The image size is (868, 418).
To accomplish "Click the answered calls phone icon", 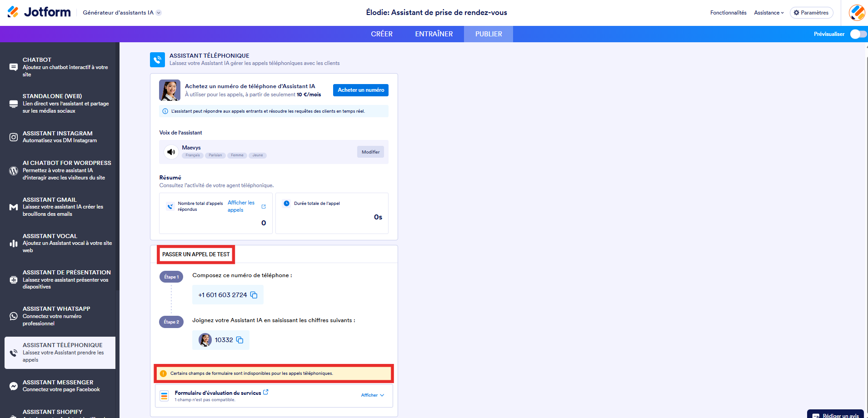I will (170, 206).
